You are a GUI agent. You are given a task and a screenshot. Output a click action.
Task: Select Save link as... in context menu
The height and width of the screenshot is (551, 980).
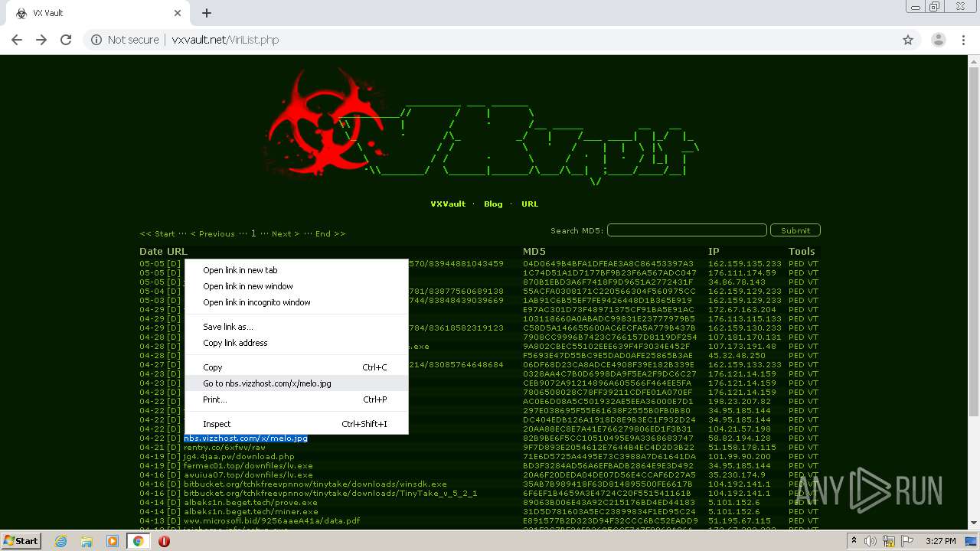pyautogui.click(x=296, y=327)
